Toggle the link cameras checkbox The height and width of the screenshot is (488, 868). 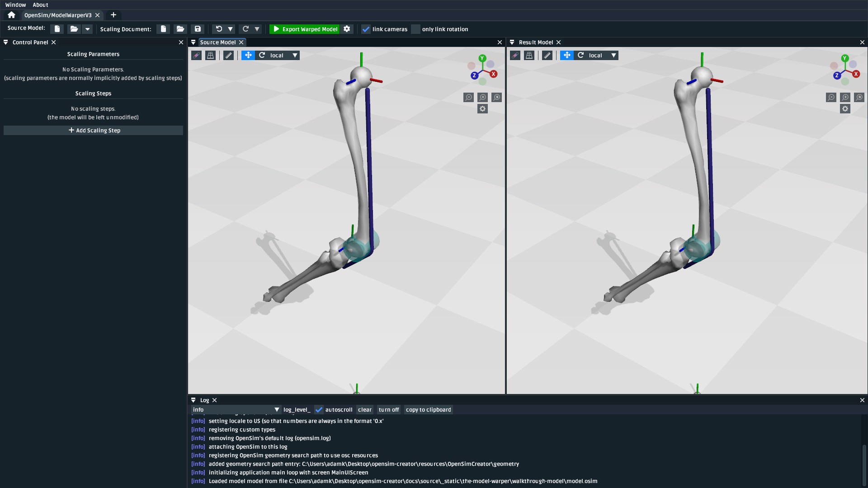pos(366,29)
